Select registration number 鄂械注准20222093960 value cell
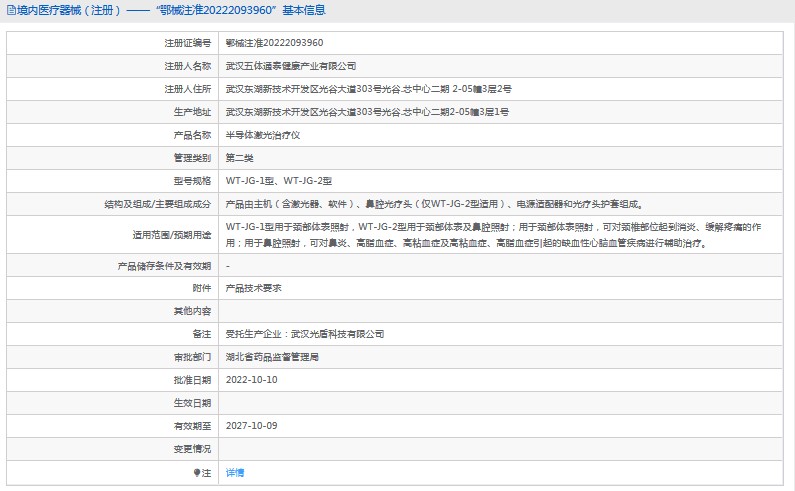The image size is (795, 491). pos(274,43)
